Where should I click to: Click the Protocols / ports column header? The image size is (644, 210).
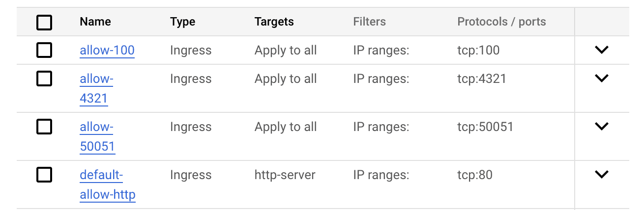(501, 22)
